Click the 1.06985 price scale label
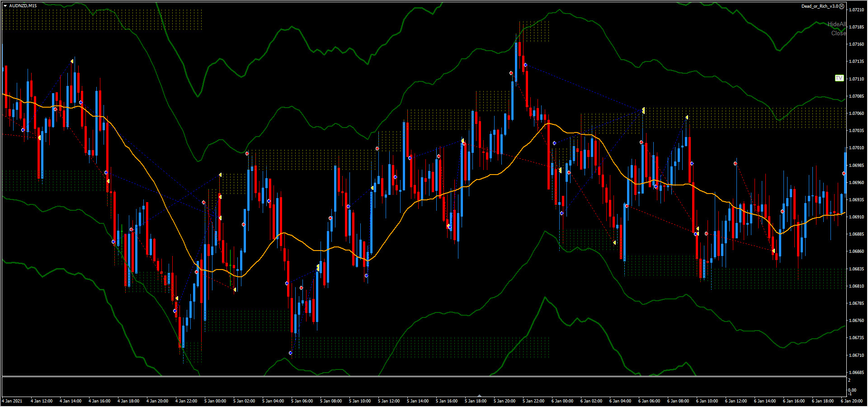868x407 pixels. [856, 166]
